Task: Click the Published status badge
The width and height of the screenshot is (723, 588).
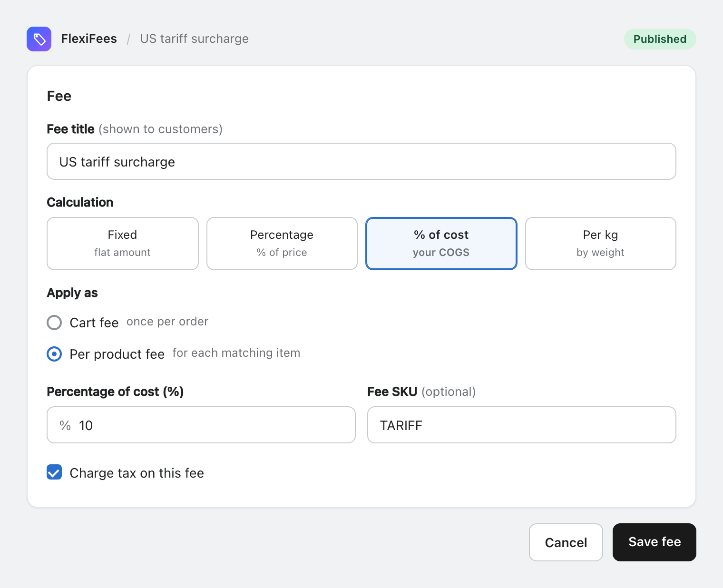Action: (660, 39)
